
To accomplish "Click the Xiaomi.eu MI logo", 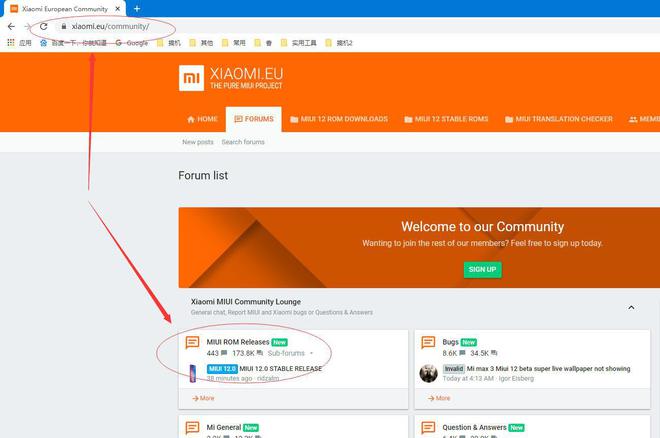I will point(191,79).
